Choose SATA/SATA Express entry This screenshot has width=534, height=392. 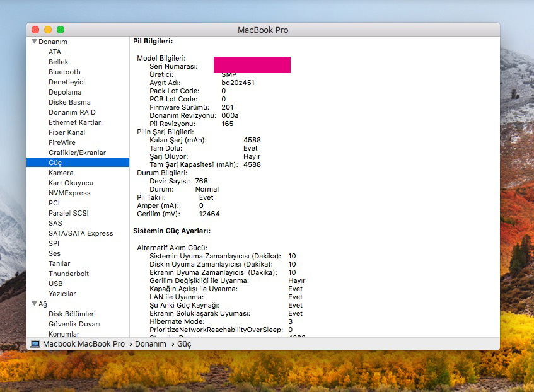pyautogui.click(x=81, y=233)
